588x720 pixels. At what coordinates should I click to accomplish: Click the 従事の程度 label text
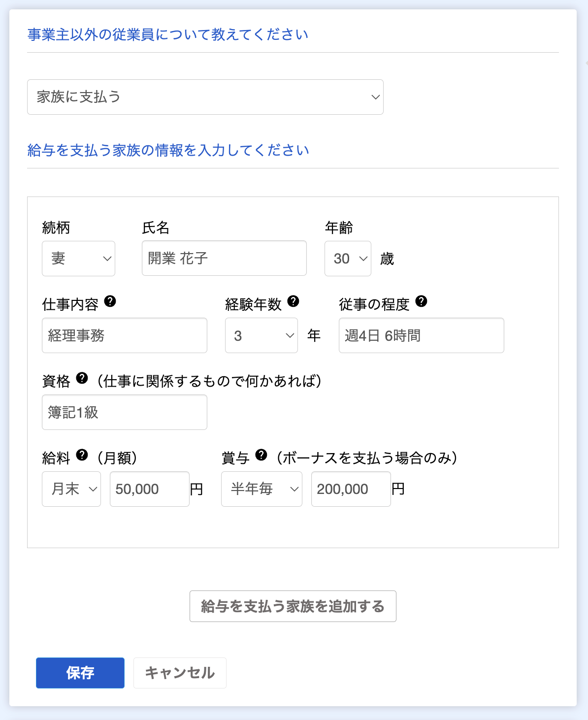pos(374,304)
